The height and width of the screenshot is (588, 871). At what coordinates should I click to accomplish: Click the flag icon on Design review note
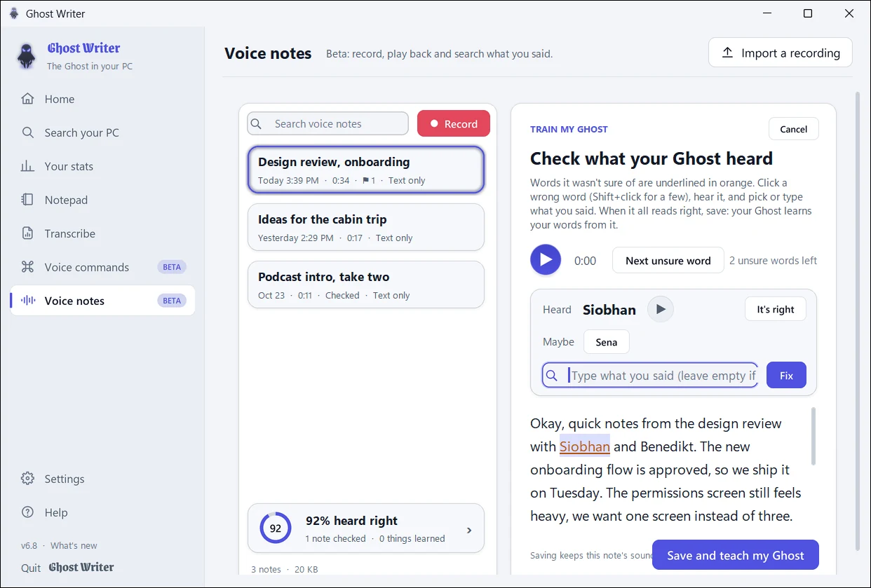point(365,181)
